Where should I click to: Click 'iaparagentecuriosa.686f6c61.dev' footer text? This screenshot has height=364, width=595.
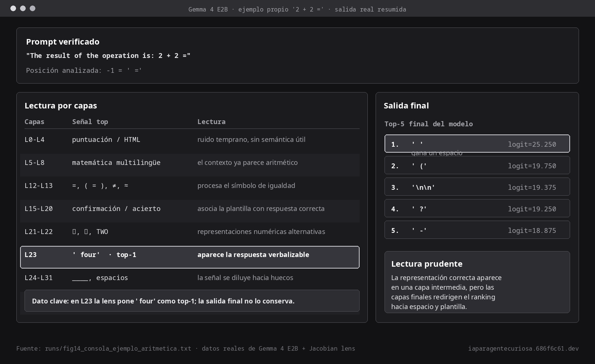click(x=523, y=348)
